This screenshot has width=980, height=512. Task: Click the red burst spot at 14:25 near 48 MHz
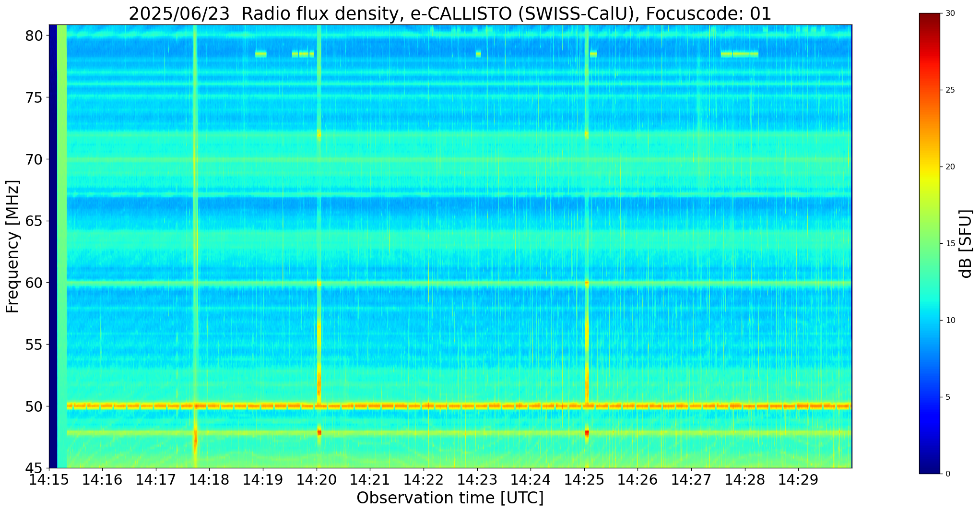coord(587,433)
